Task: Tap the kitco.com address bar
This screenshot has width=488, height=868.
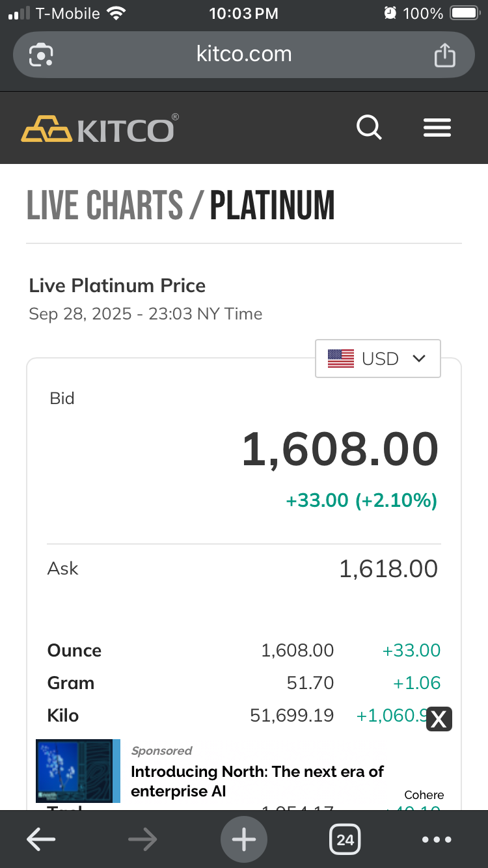Action: click(x=244, y=55)
